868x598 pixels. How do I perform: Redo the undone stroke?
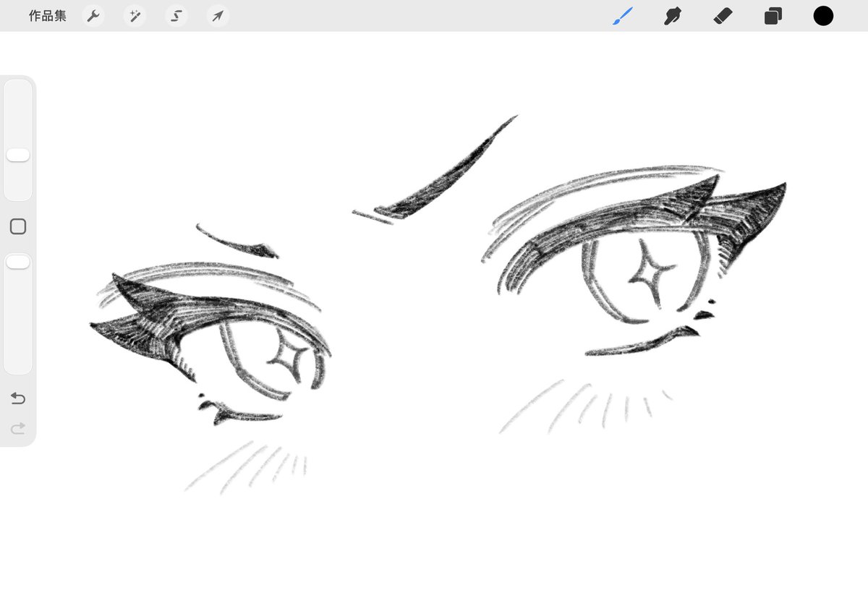(18, 429)
